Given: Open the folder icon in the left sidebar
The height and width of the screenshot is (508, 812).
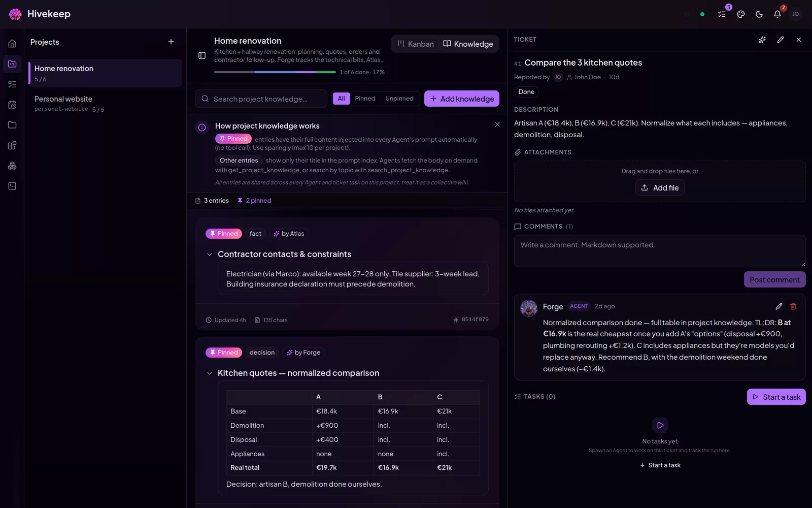Looking at the screenshot, I should tap(12, 125).
